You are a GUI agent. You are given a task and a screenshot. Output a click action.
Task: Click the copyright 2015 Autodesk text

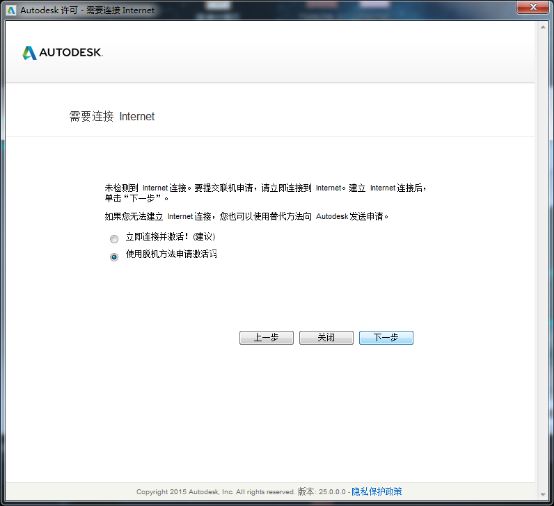[x=215, y=492]
